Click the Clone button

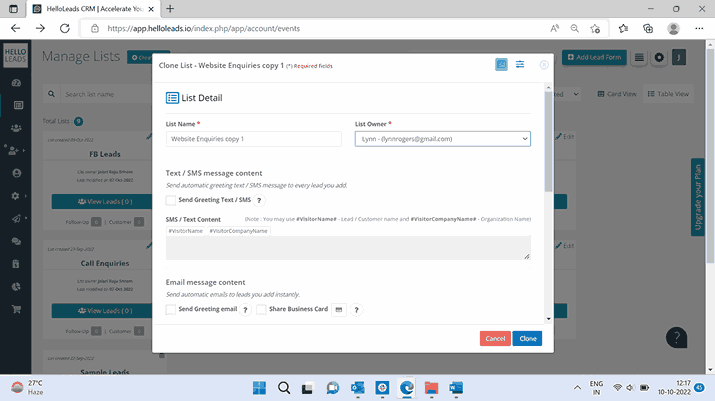[527, 339]
